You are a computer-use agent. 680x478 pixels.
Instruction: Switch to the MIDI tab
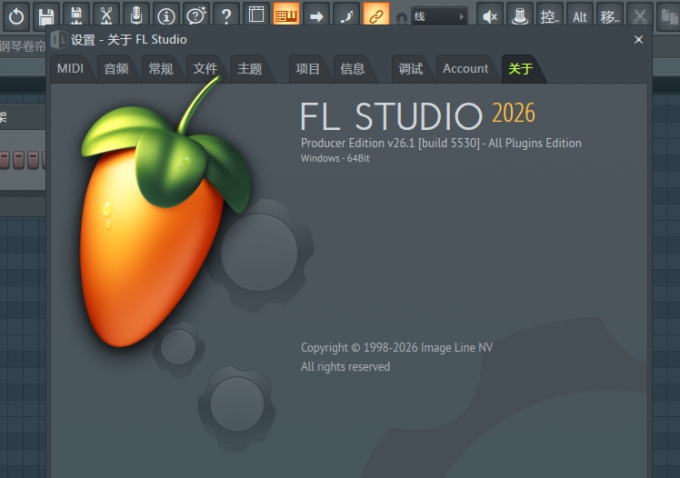70,69
